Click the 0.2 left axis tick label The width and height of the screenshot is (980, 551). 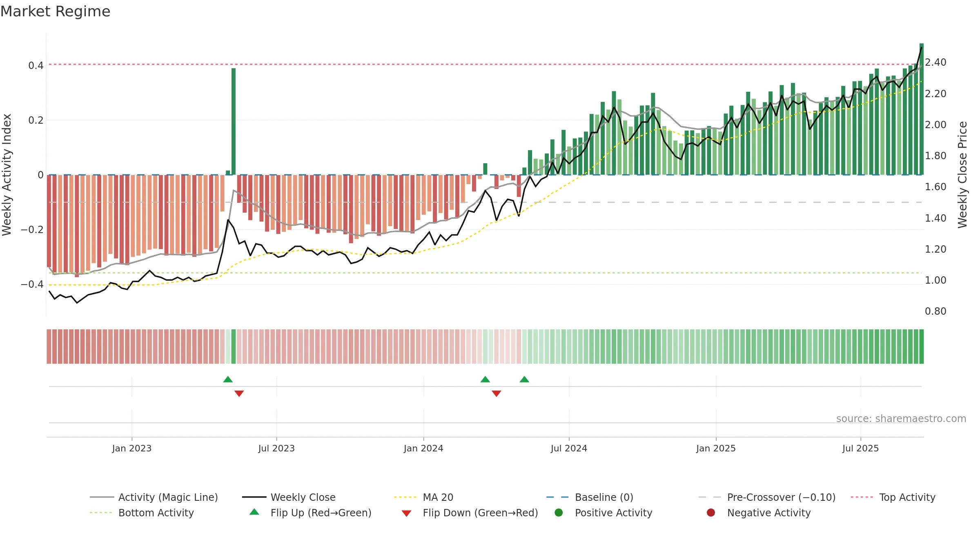(x=36, y=120)
